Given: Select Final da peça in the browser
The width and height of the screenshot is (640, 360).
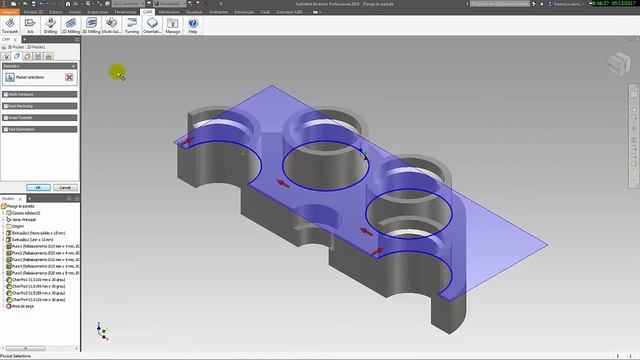Looking at the screenshot, I should [20, 306].
